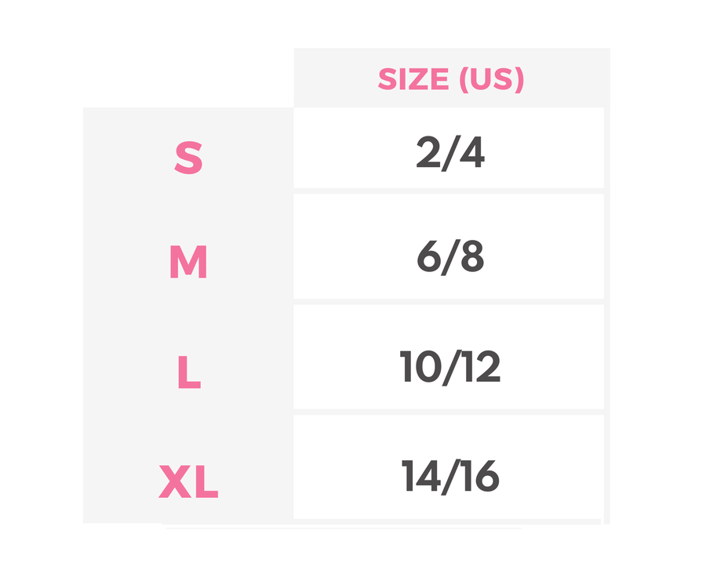706x588 pixels.
Task: Click the number 8 in the M row
Action: coord(471,257)
